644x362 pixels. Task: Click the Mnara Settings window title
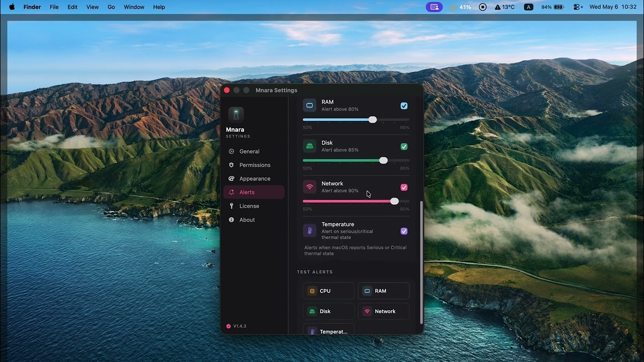pos(276,90)
